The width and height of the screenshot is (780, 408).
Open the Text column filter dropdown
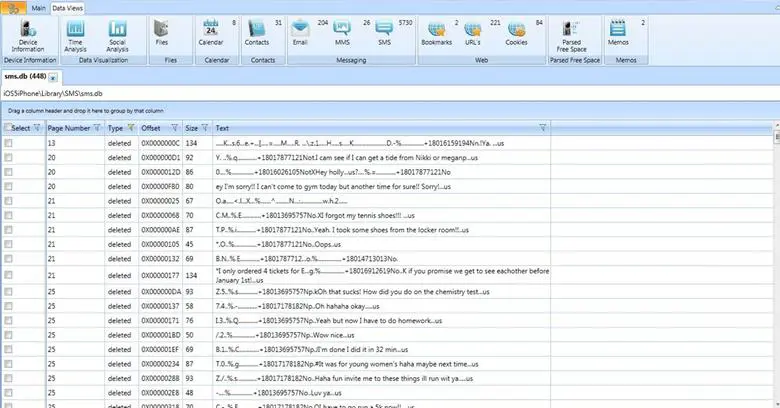click(543, 128)
